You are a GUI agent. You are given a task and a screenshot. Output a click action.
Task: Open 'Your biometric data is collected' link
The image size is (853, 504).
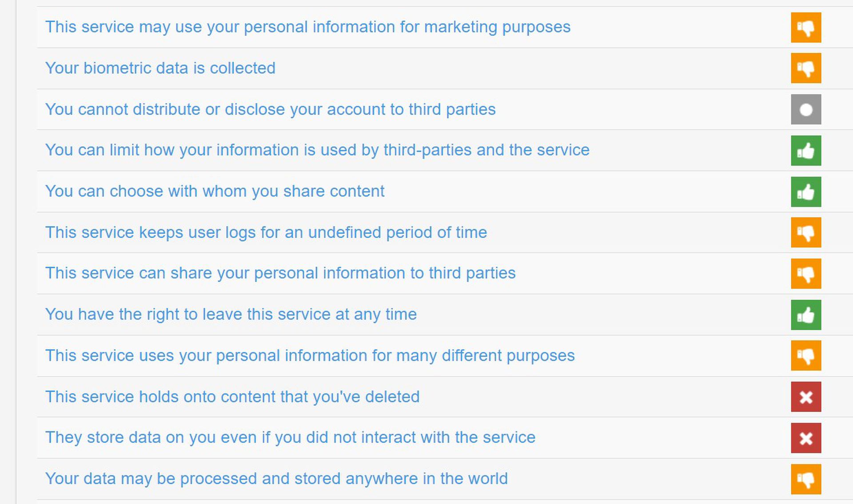[x=160, y=68]
